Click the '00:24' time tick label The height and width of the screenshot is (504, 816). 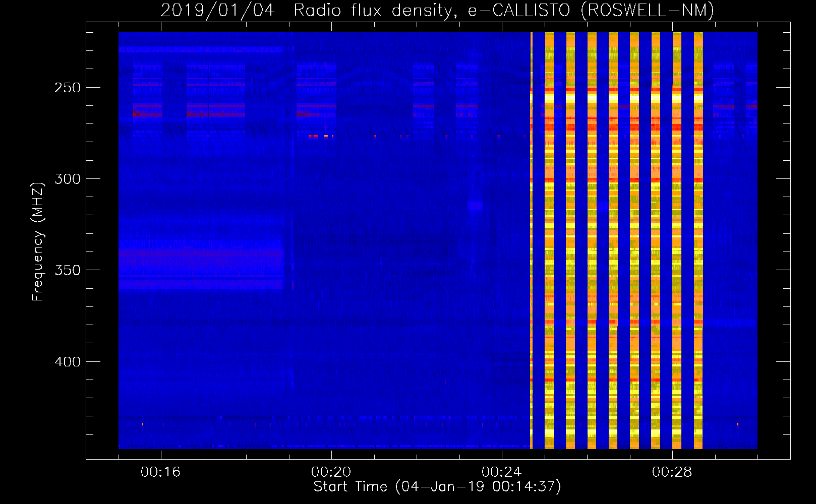(501, 472)
